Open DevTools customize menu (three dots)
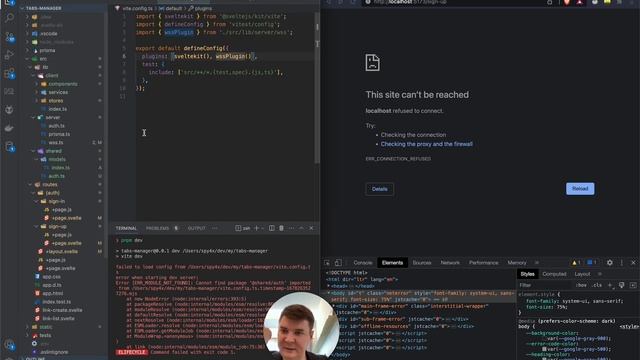 tap(622, 263)
